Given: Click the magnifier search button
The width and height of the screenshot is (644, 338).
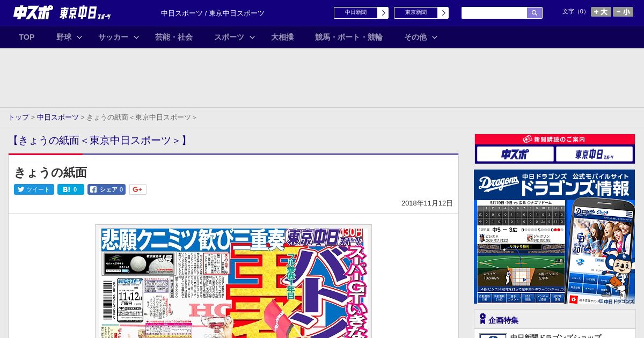Looking at the screenshot, I should point(535,13).
